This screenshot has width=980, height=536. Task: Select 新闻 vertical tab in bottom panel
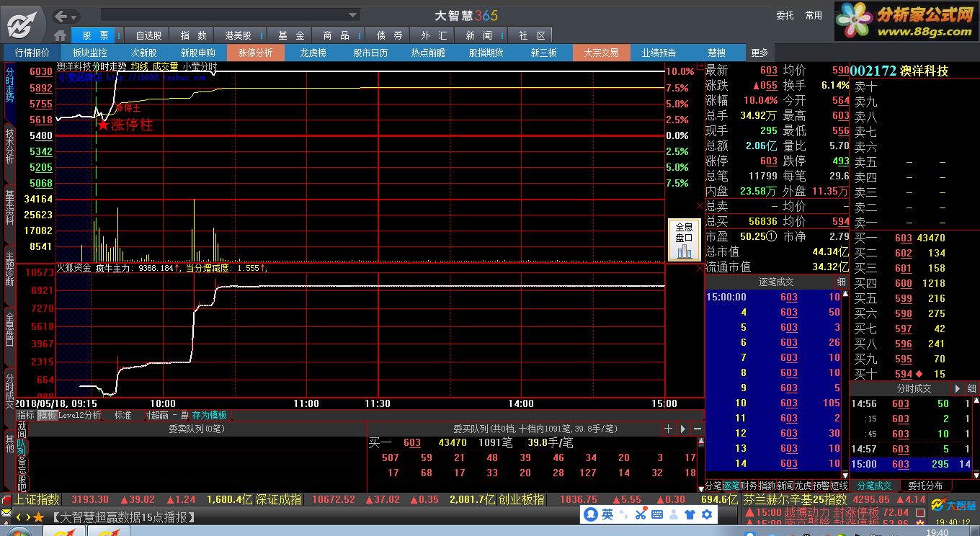tap(21, 430)
